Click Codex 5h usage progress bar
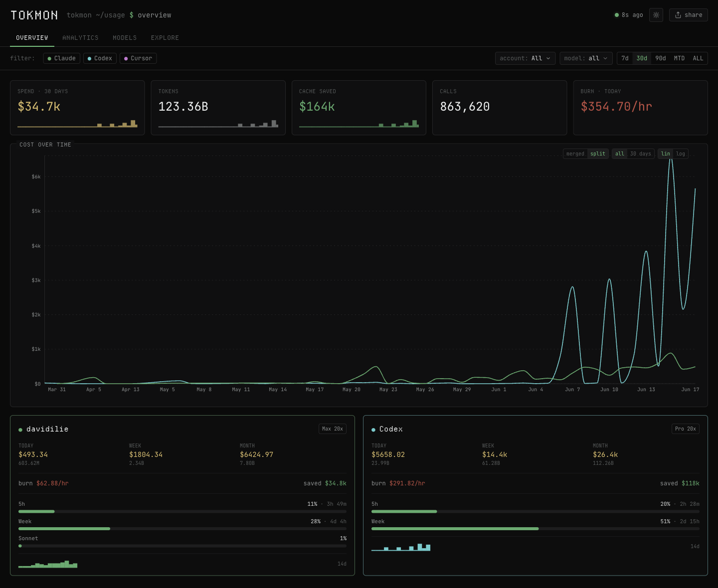The image size is (718, 588). point(536,511)
